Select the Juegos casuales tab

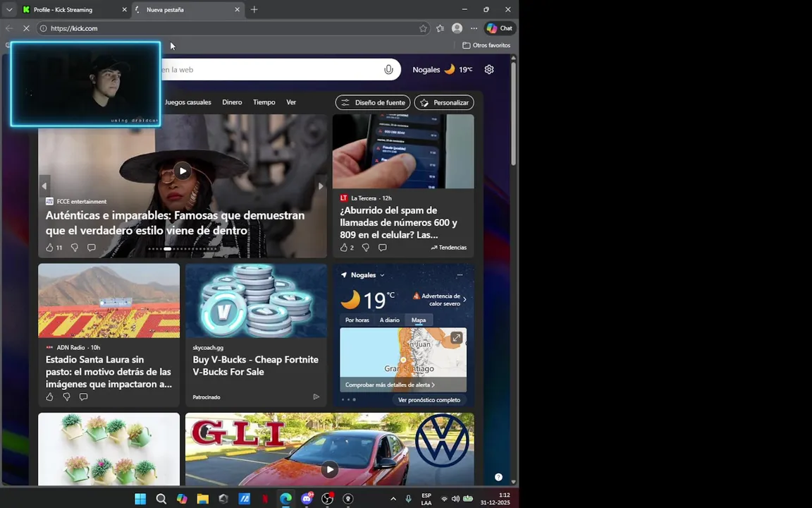point(188,102)
